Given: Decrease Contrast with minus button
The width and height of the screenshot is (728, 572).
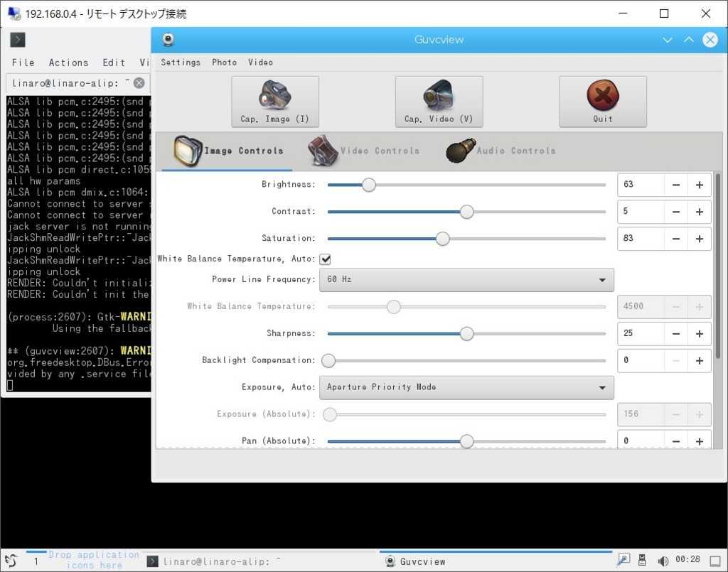Looking at the screenshot, I should 676,212.
